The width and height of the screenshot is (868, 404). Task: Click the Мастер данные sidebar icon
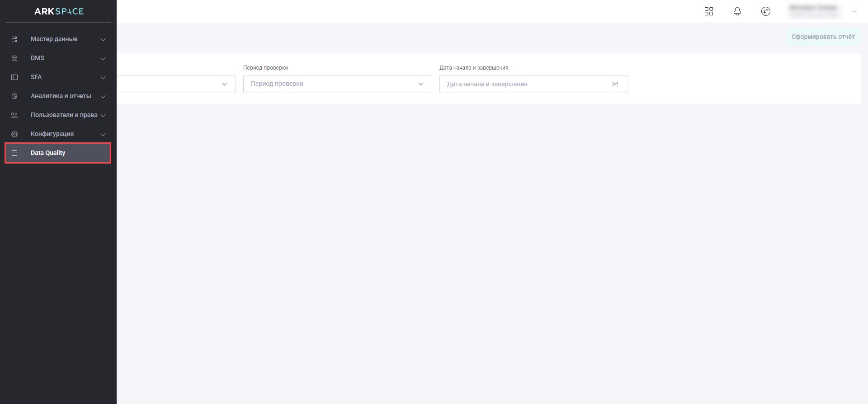pyautogui.click(x=14, y=39)
